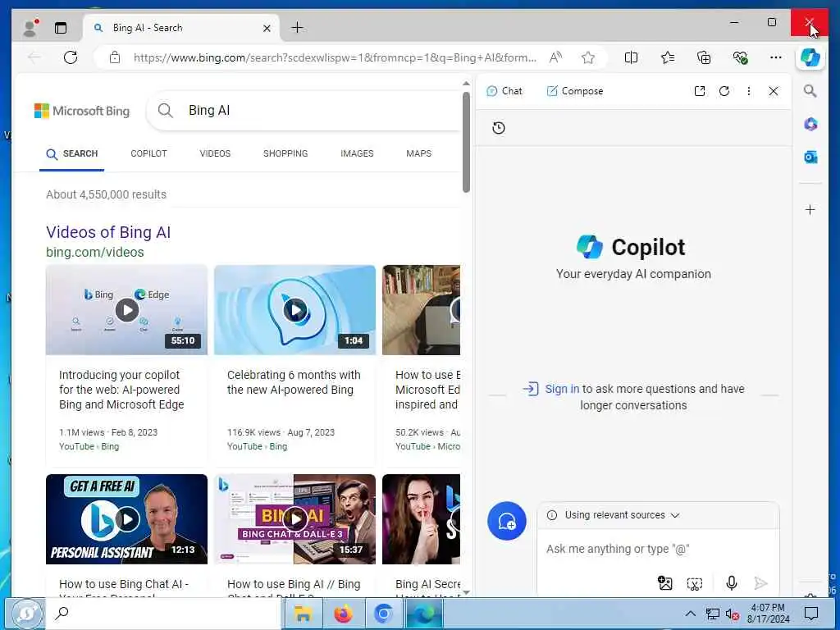Add a sidebar app with plus

coord(810,209)
